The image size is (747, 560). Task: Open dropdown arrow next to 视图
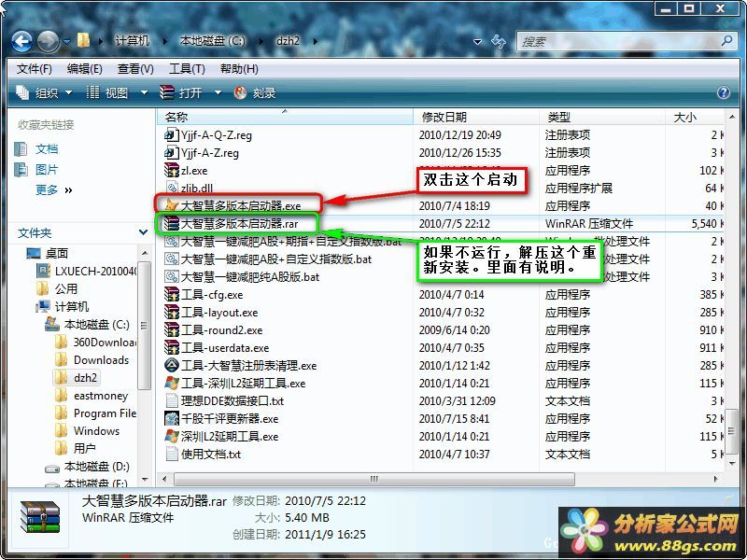point(144,92)
